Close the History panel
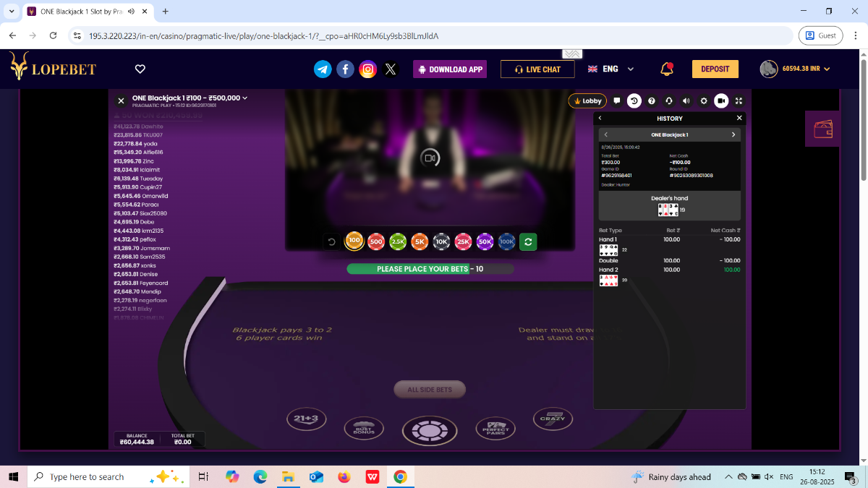 [x=739, y=118]
